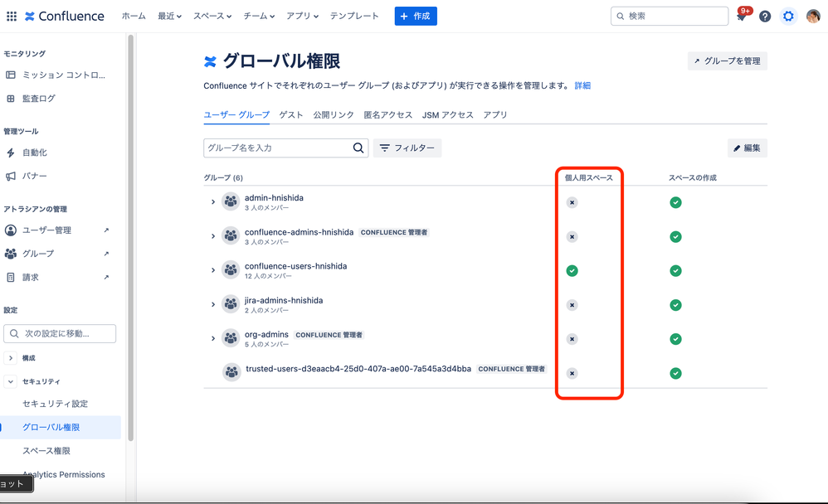Toggle 個人用スペース permission for confluence-users-hnishida
Viewport: 828px width, 504px height.
[x=572, y=270]
